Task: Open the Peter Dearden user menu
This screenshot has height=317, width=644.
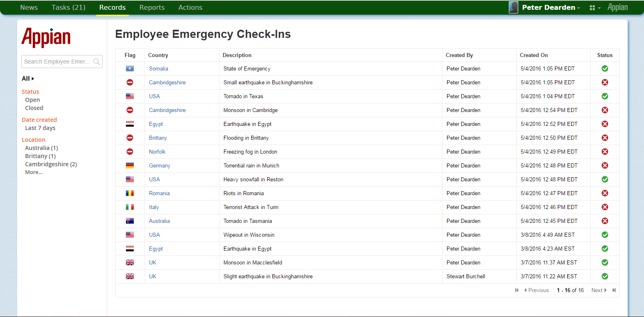Action: tap(551, 7)
